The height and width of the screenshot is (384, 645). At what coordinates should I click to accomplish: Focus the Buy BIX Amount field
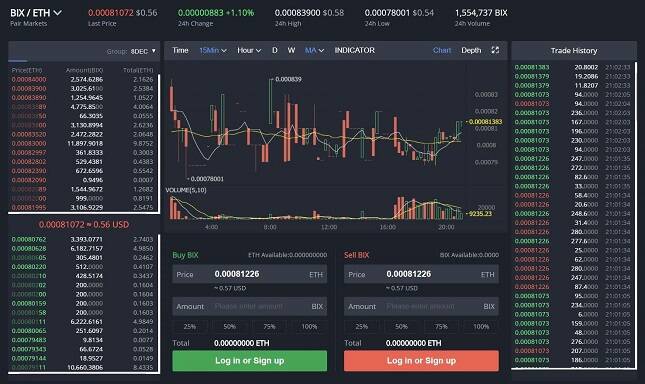pos(250,307)
